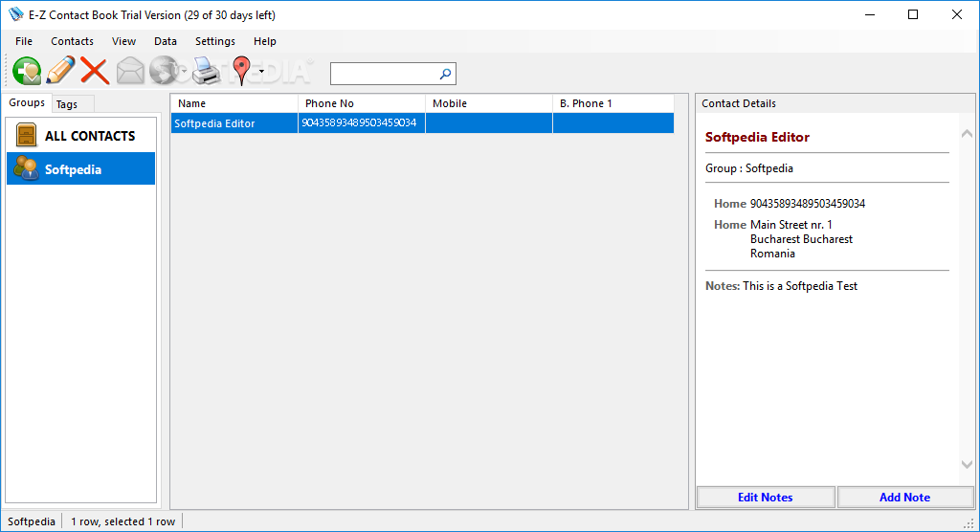Close the E-Z Contact Book window
The height and width of the screenshot is (532, 980).
[957, 15]
